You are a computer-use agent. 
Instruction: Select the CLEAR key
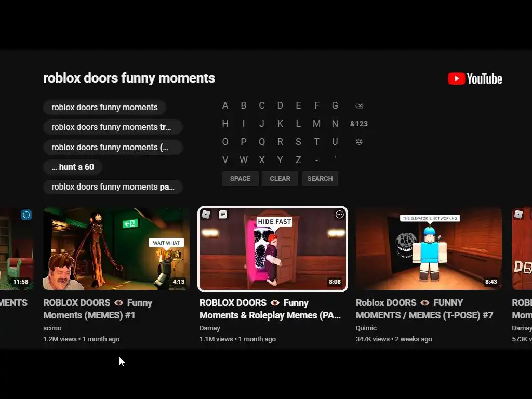click(280, 179)
